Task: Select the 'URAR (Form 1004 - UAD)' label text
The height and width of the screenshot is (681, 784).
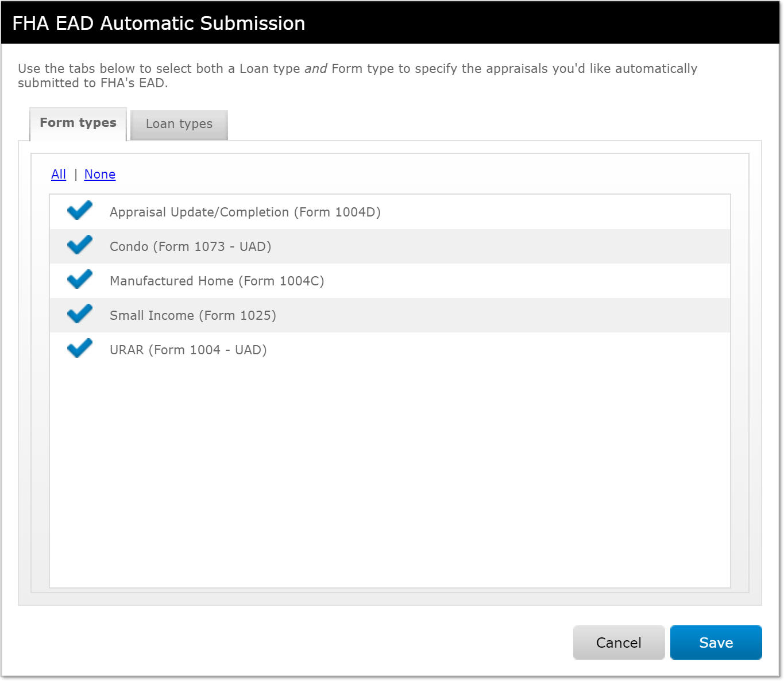Action: point(188,350)
